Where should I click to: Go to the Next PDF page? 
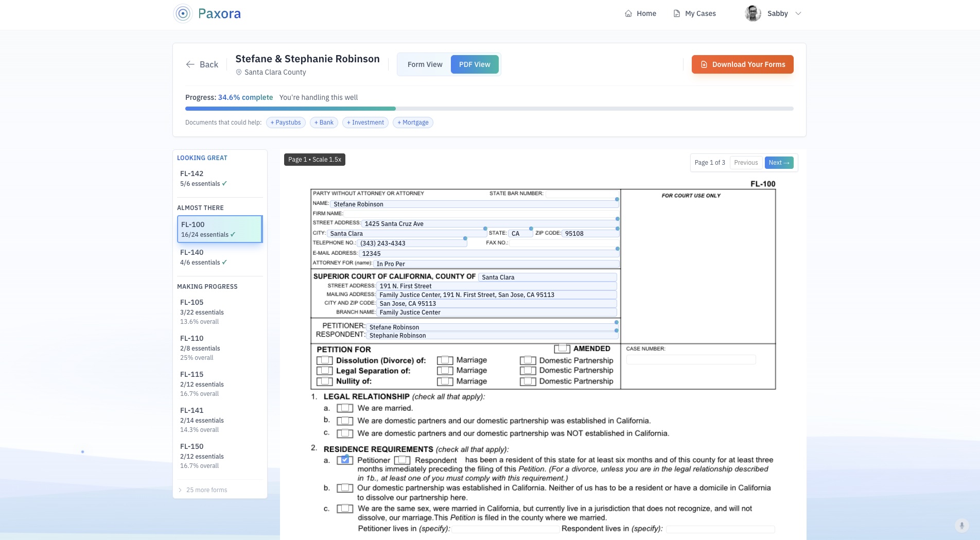pos(778,163)
